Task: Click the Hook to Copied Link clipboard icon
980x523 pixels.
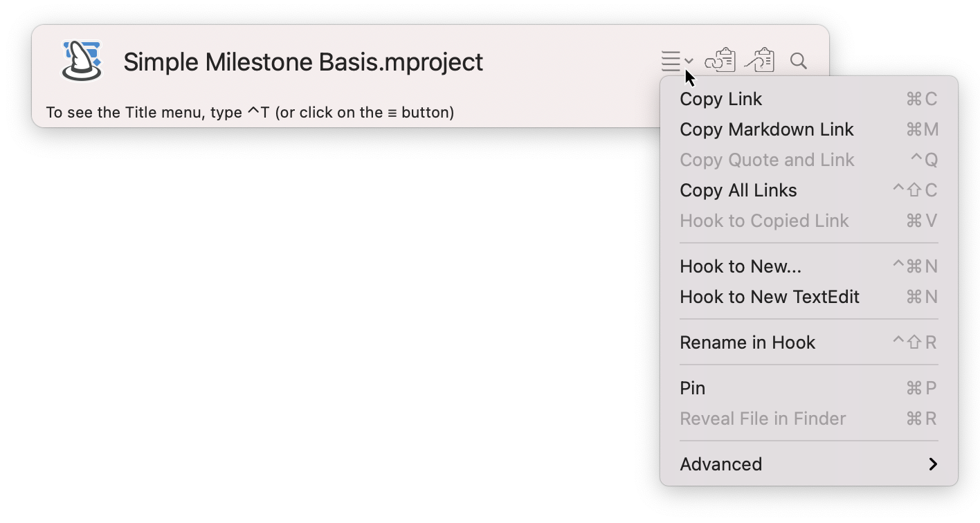Action: pos(761,61)
